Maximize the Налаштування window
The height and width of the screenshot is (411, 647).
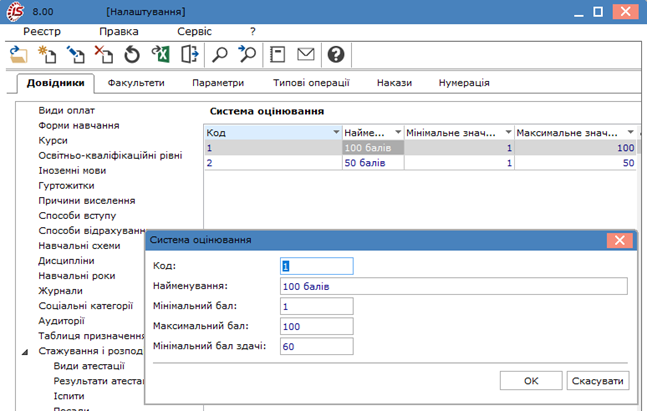click(x=598, y=12)
